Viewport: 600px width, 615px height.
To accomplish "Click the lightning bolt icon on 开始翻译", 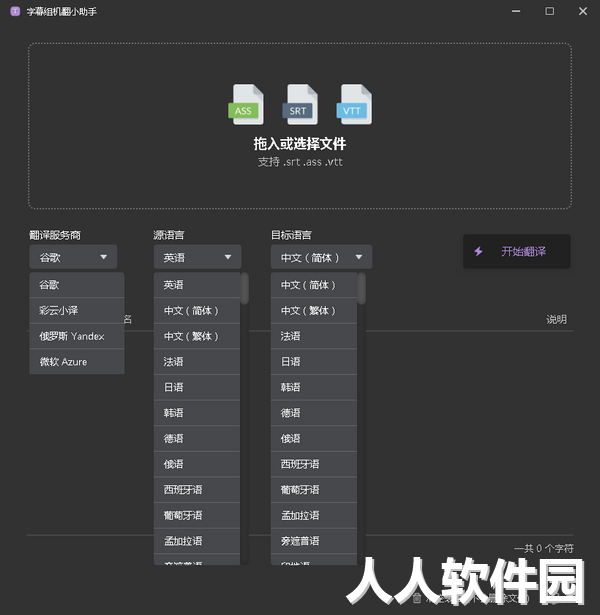I will click(478, 251).
